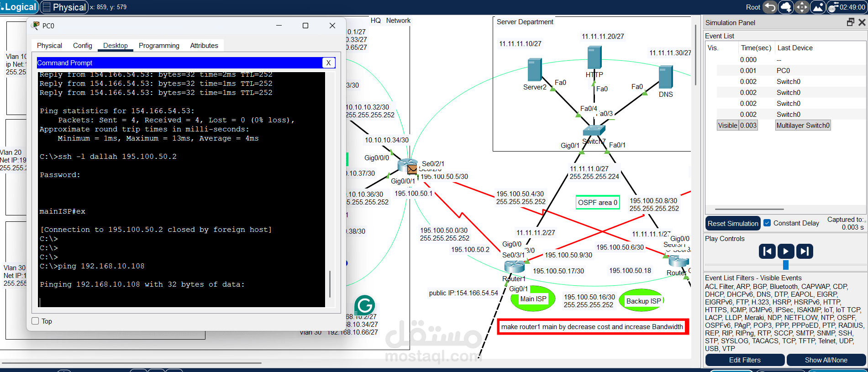Click the Back navigation arrow icon
This screenshot has height=372, width=868.
tap(770, 7)
